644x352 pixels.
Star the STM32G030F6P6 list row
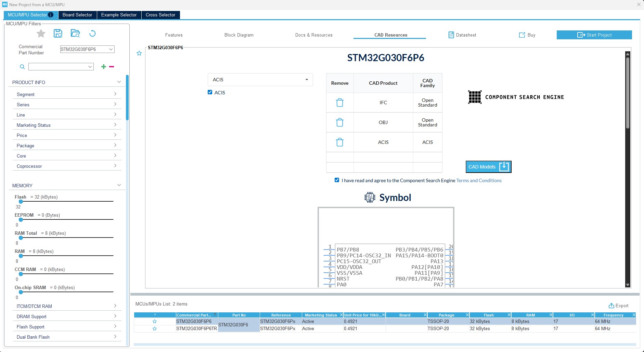click(155, 322)
